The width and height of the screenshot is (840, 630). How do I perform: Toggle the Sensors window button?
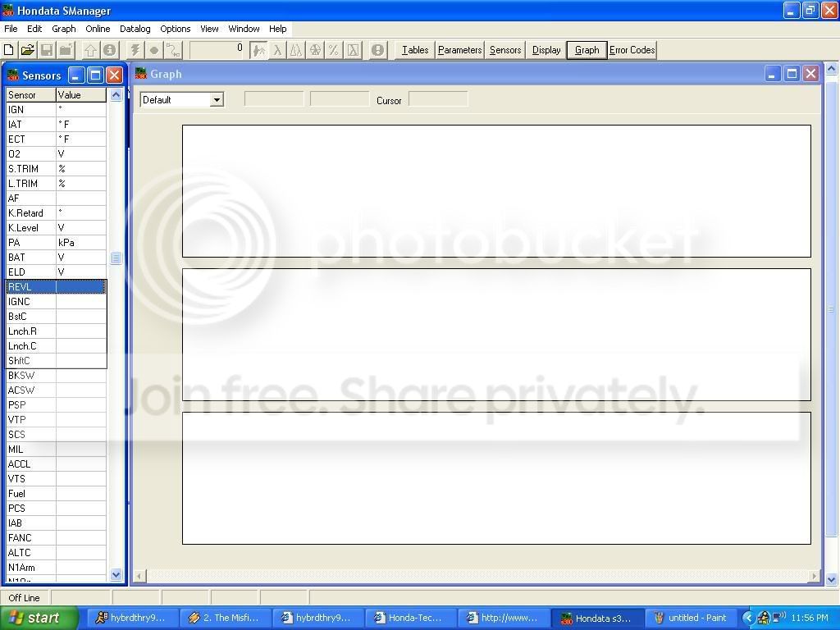[x=505, y=50]
